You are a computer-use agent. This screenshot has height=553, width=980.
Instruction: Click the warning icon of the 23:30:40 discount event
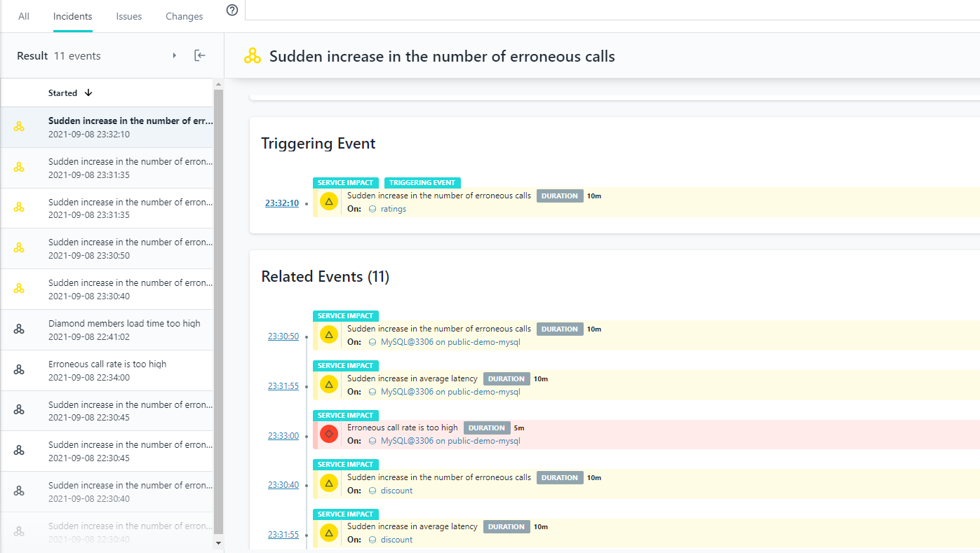click(328, 484)
